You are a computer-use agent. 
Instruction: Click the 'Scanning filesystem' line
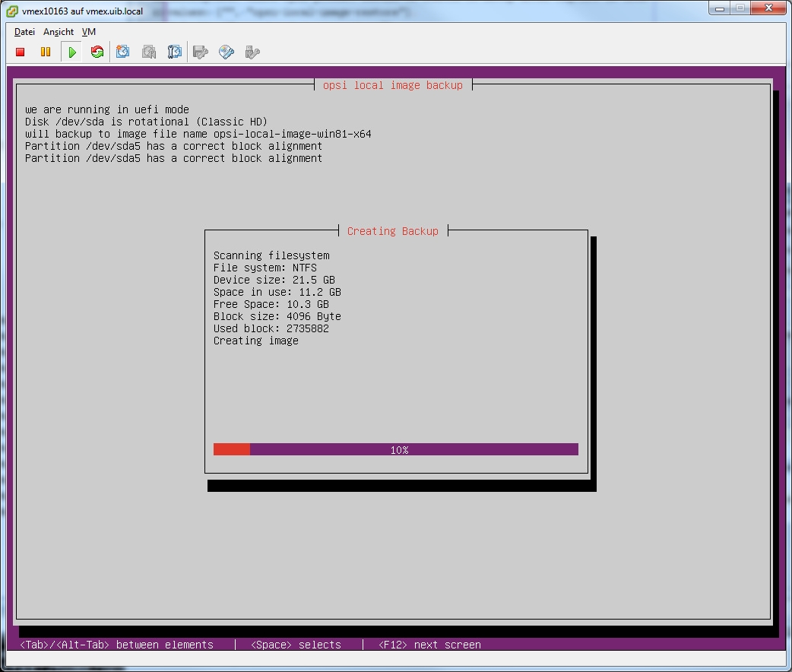point(271,255)
